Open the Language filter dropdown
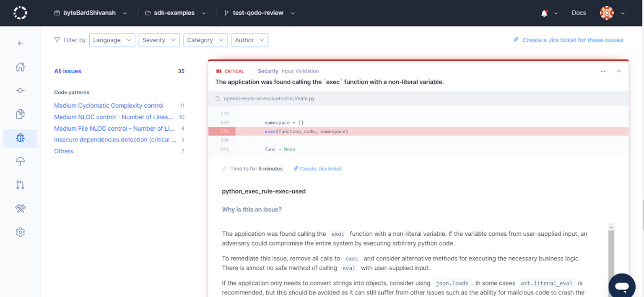 112,40
